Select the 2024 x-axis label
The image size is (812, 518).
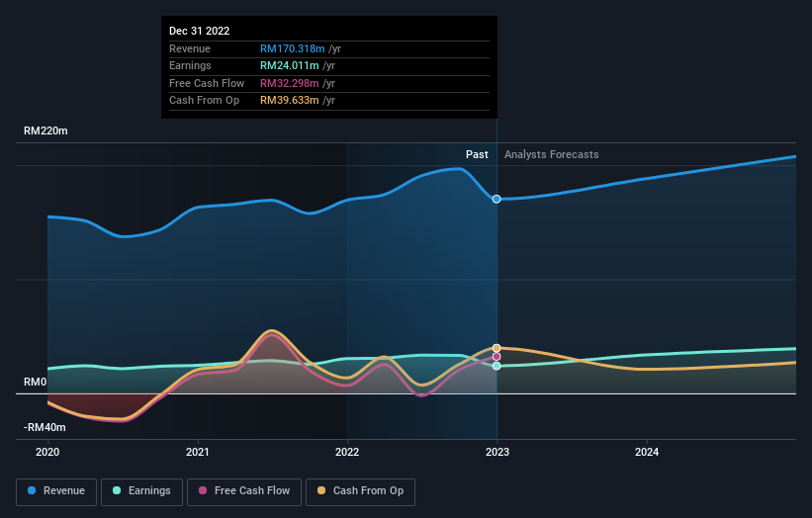(x=647, y=452)
